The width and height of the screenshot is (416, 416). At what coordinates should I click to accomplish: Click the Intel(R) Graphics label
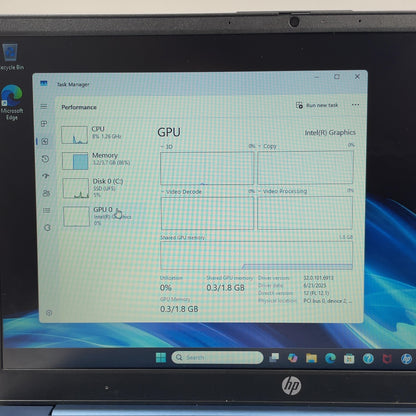(x=330, y=133)
